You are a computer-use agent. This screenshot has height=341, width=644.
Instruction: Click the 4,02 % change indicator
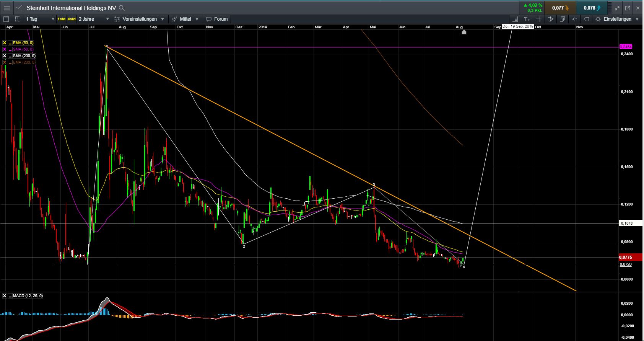(x=532, y=5)
